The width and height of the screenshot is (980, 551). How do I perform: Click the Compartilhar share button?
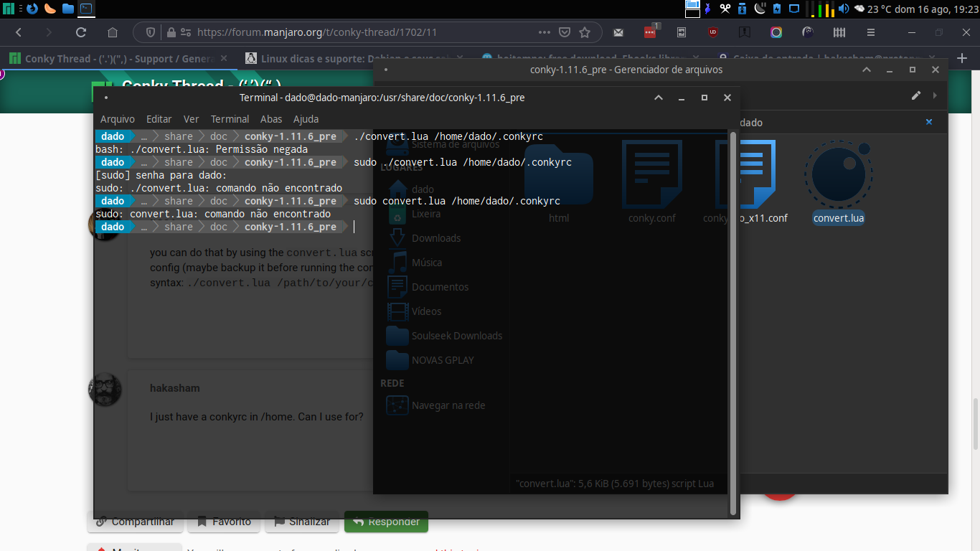click(134, 522)
